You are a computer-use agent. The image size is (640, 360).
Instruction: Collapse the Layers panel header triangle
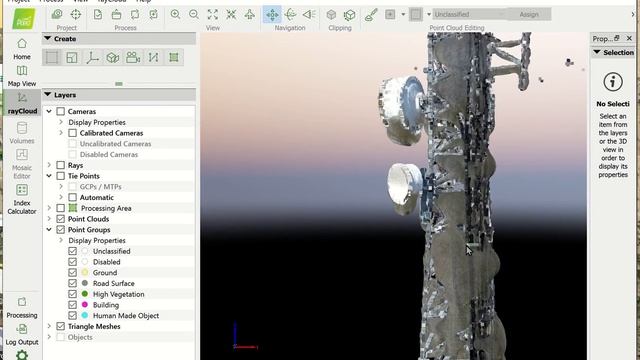pyautogui.click(x=48, y=94)
